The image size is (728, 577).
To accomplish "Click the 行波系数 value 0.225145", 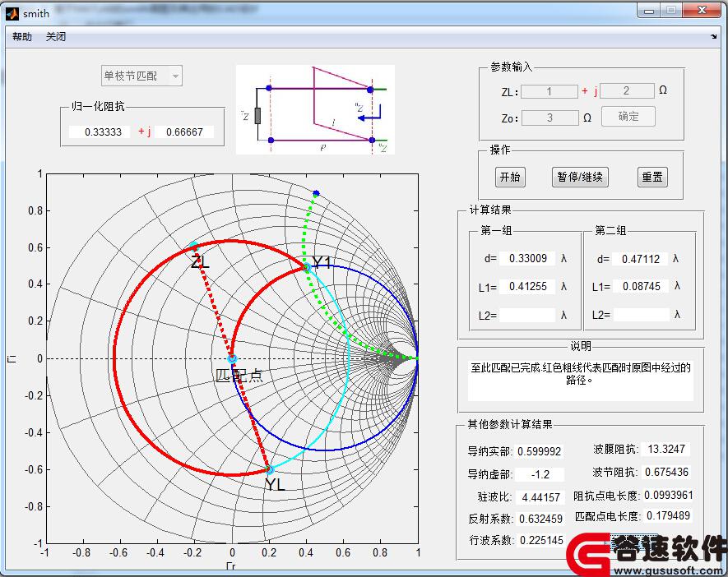I will 541,540.
